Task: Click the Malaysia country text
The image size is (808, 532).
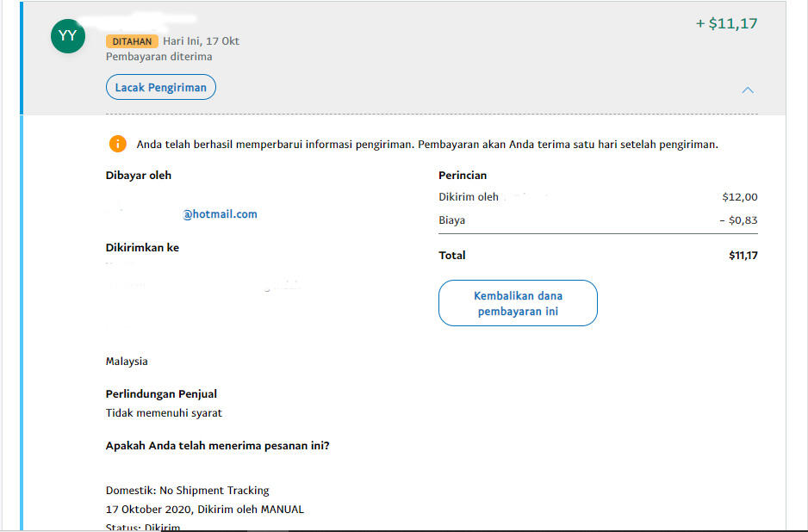Action: click(x=127, y=362)
